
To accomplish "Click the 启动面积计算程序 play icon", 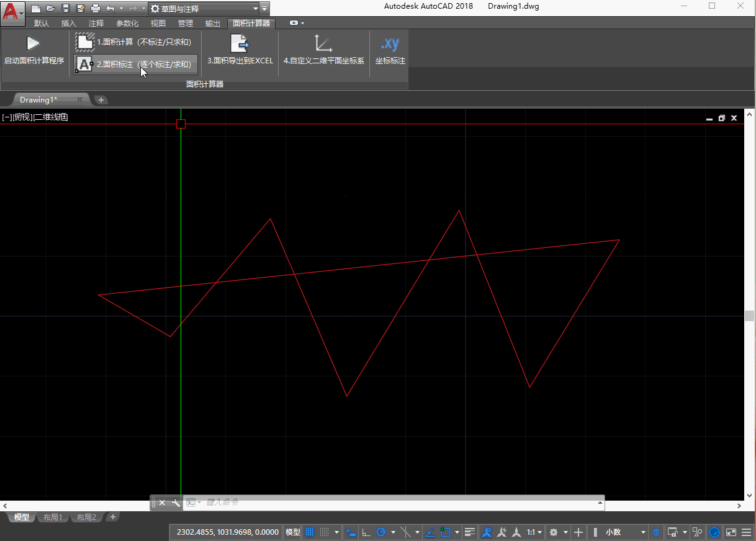I will pos(34,43).
